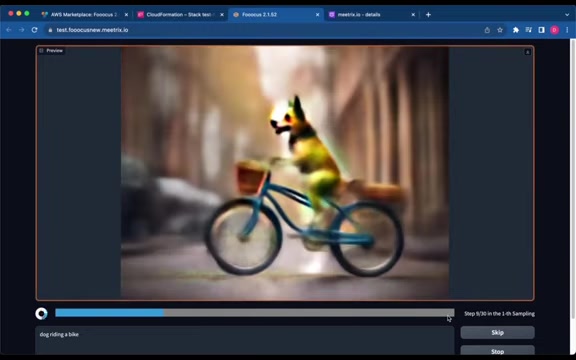Share this page icon
The height and width of the screenshot is (360, 576).
click(x=487, y=30)
